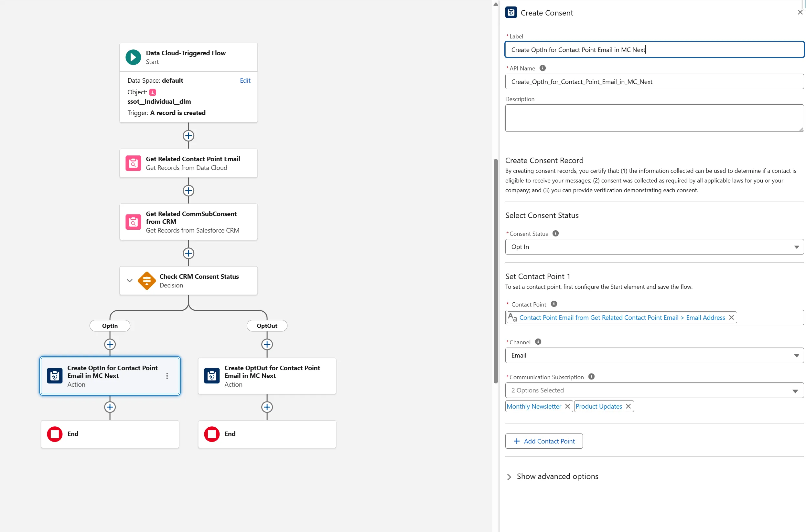Click the Get Related CommSubConsent from CRM node icon
Screen dimensions: 806x532
(x=133, y=222)
